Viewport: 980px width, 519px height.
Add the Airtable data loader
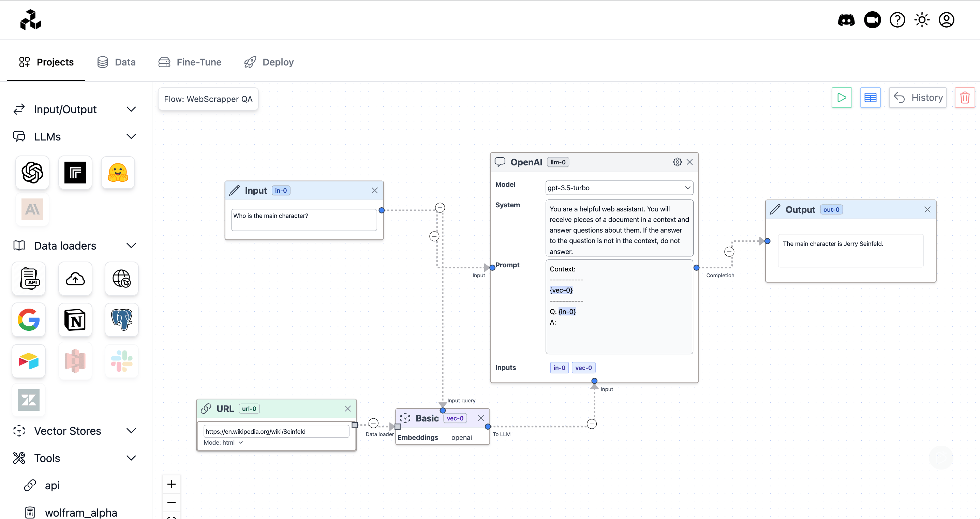click(x=29, y=361)
